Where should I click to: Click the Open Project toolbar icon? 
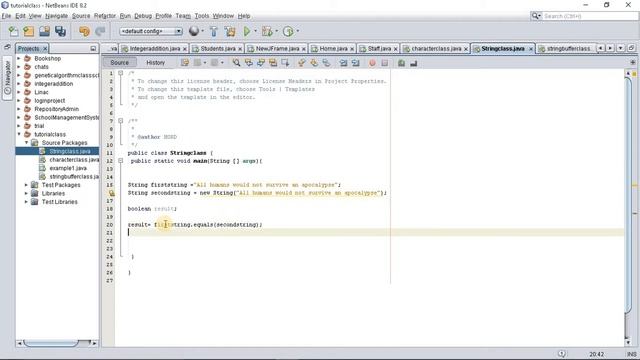tap(44, 31)
